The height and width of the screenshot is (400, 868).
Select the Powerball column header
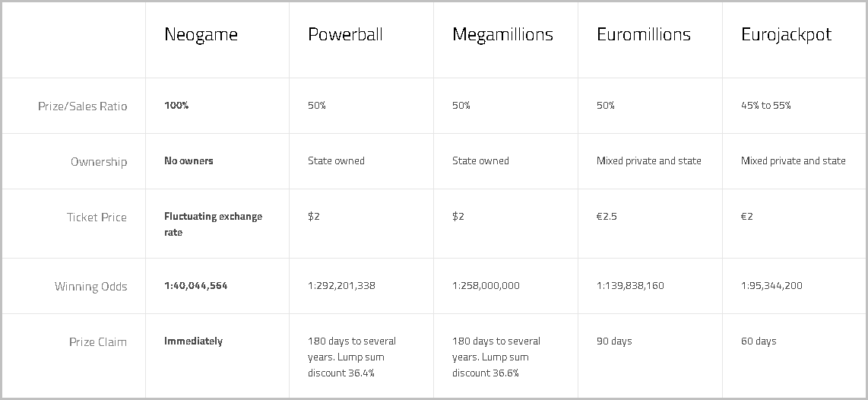click(345, 35)
